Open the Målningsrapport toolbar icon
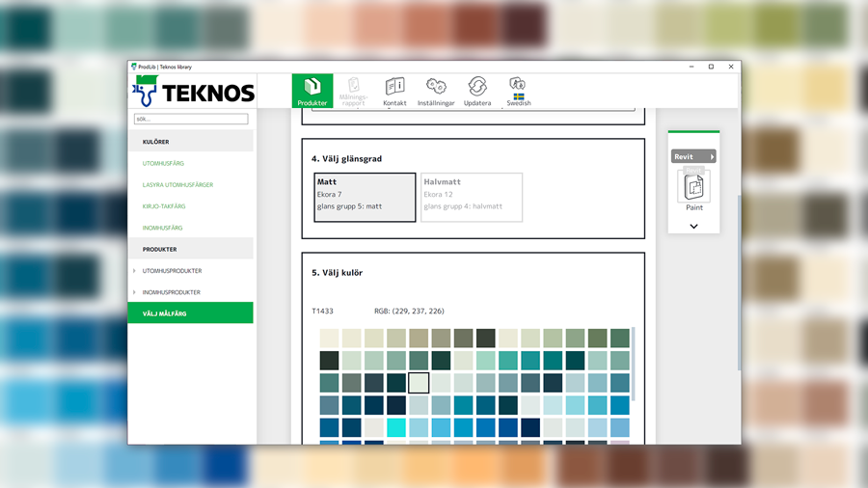The image size is (868, 488). [x=353, y=91]
